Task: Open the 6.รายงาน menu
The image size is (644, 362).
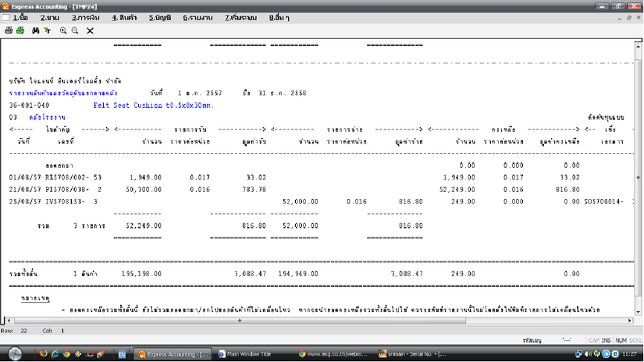Action: click(x=198, y=17)
